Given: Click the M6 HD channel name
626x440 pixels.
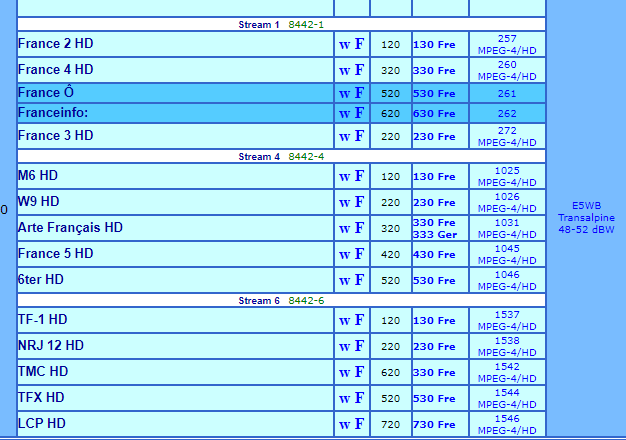Looking at the screenshot, I should (x=38, y=175).
